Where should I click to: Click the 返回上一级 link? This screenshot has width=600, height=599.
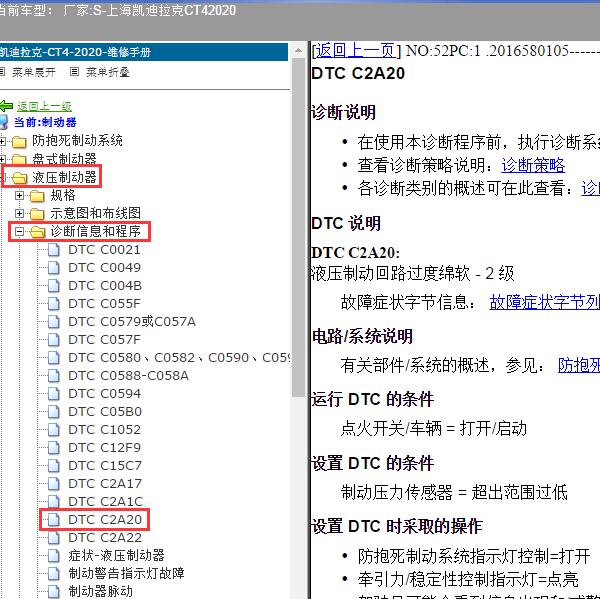coord(44,106)
